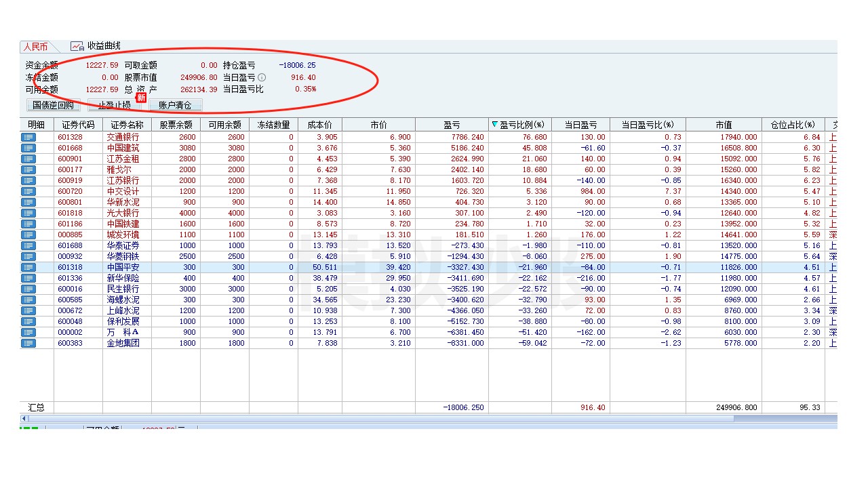Open the detail icon next to 海螺水泥
Screen dimensions: 868x488
pyautogui.click(x=28, y=300)
